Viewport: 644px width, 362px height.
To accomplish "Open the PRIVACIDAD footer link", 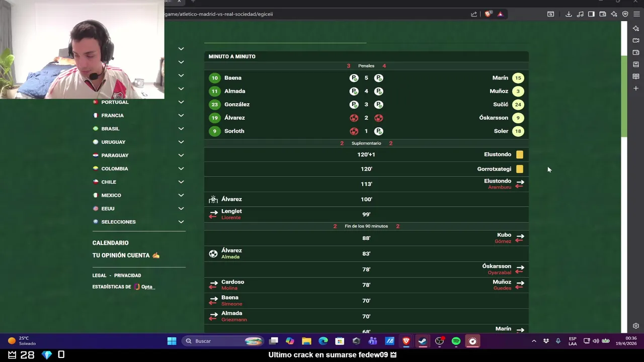I will coord(127,276).
